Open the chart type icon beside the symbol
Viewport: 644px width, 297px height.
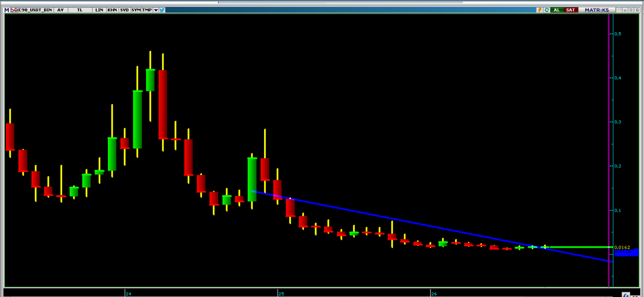coord(14,10)
